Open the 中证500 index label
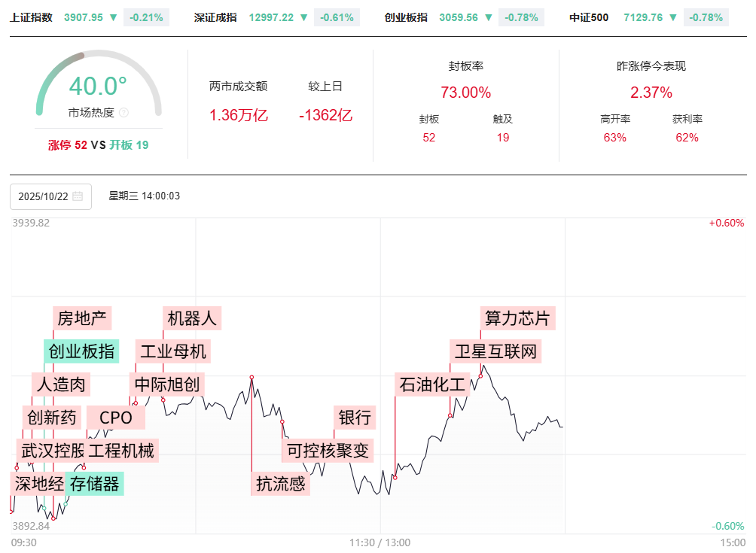The height and width of the screenshot is (553, 756). [x=589, y=17]
